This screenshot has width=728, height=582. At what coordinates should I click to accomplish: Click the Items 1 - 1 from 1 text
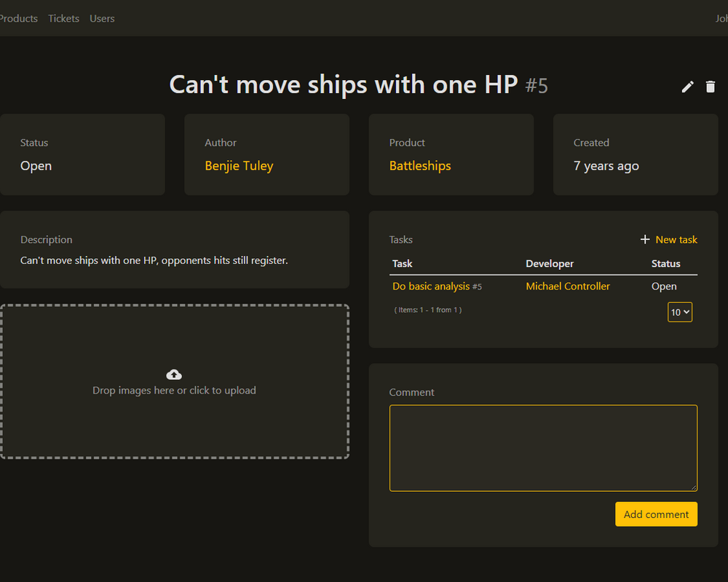427,310
